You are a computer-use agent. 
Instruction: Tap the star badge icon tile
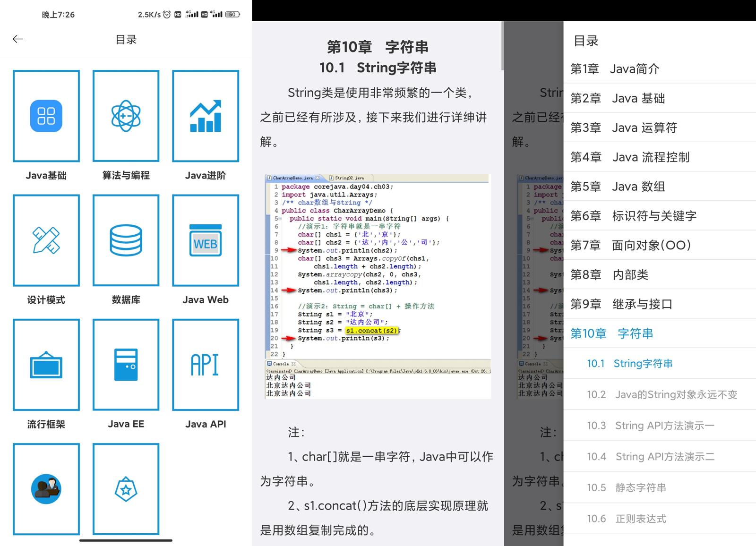click(x=126, y=489)
